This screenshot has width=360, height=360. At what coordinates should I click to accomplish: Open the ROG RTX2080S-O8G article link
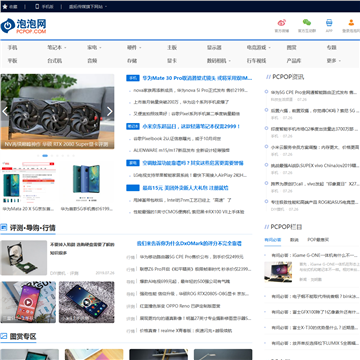click(194, 294)
